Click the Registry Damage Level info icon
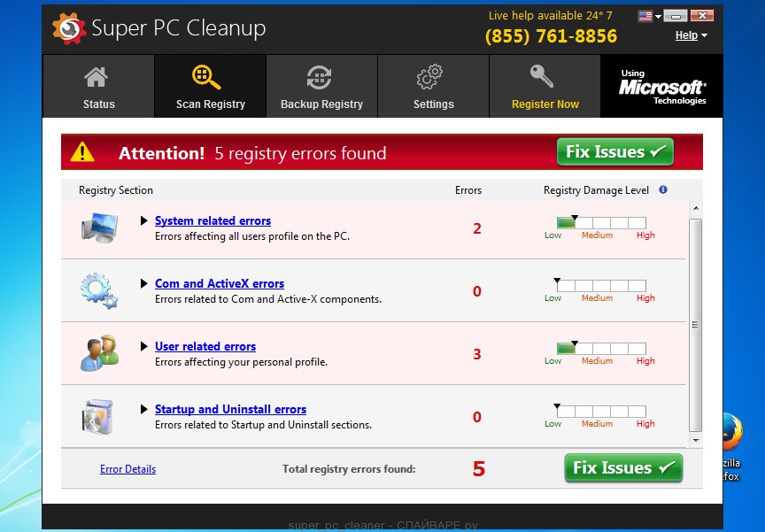 [663, 189]
